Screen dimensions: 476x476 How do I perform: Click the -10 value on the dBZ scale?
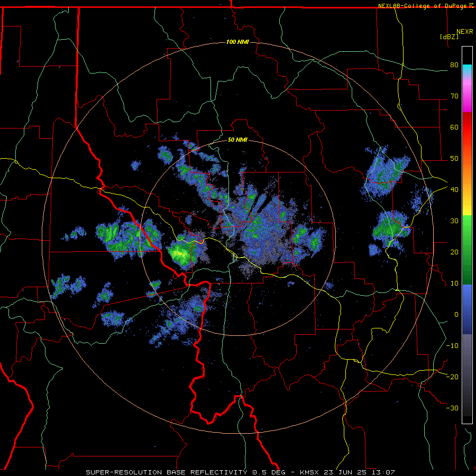[452, 345]
